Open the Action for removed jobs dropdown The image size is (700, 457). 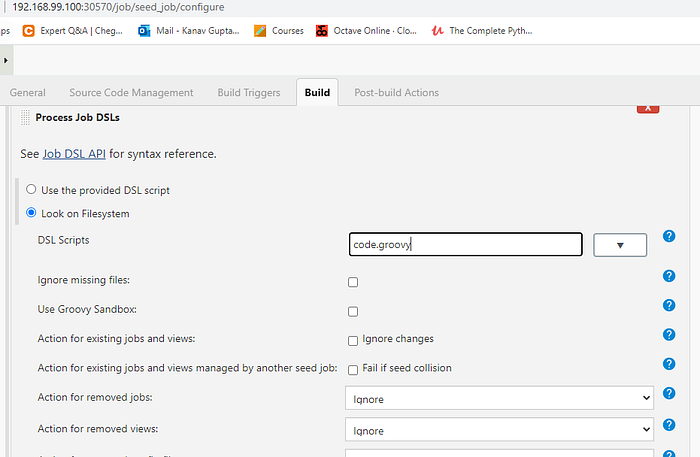click(x=499, y=399)
